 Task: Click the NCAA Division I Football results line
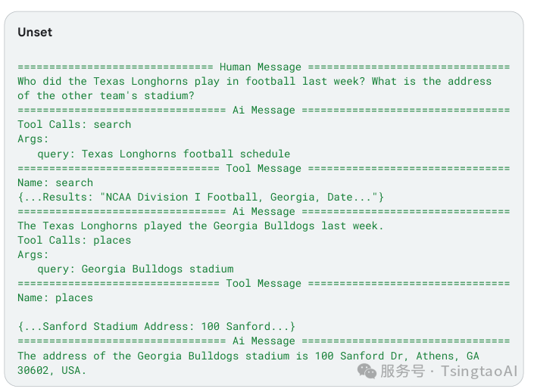click(x=201, y=197)
